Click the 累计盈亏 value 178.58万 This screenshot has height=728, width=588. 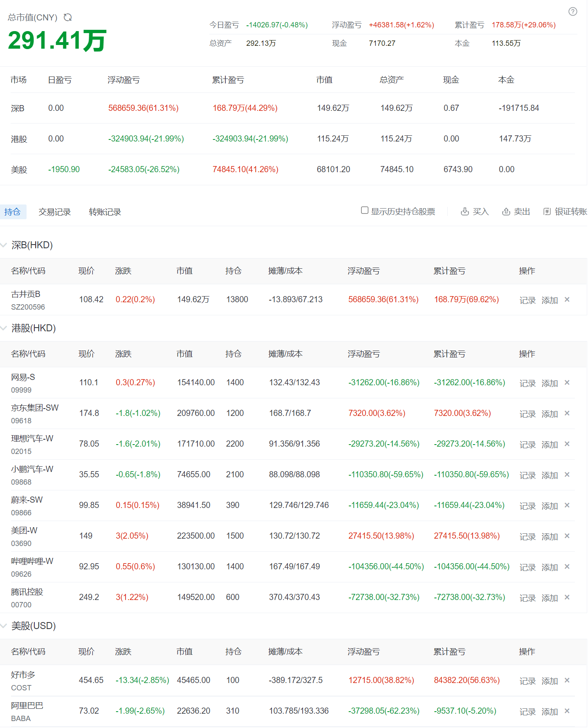(x=523, y=25)
